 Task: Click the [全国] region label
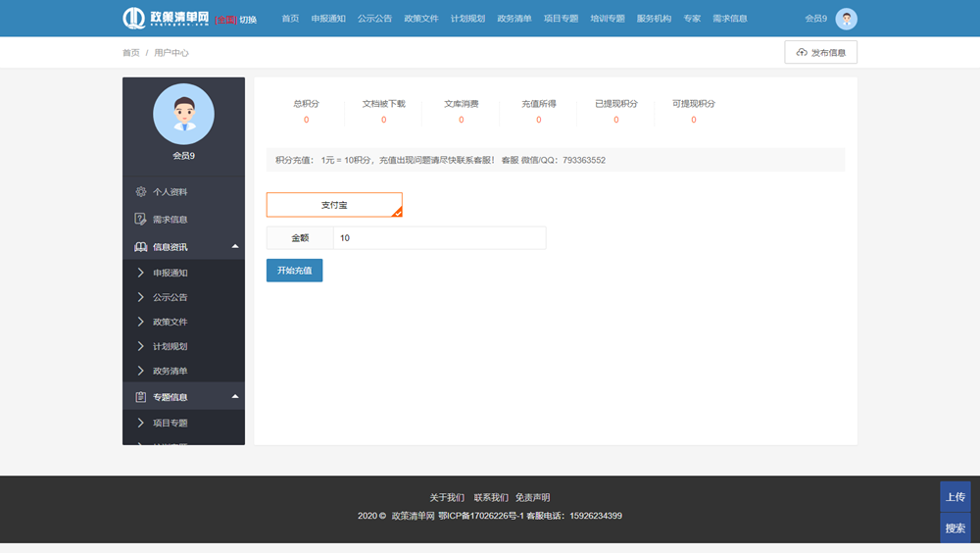[225, 20]
